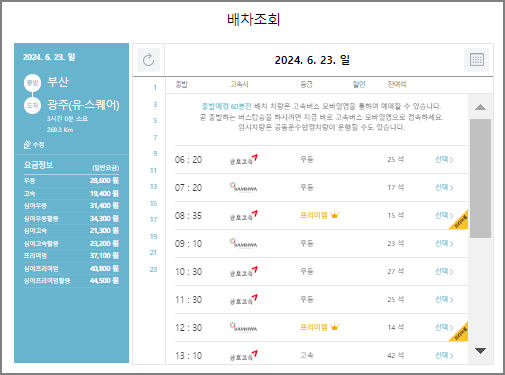Click the 도착 circle marker for 광주

click(x=32, y=105)
